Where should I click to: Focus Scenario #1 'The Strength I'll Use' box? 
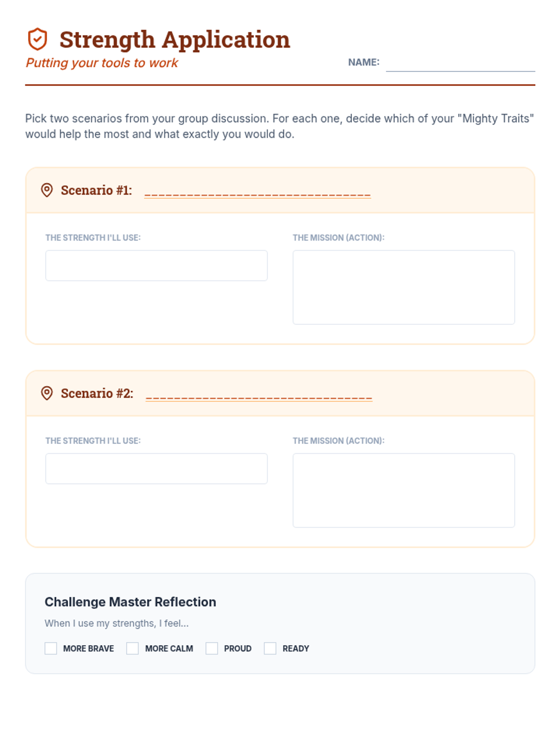(x=156, y=266)
